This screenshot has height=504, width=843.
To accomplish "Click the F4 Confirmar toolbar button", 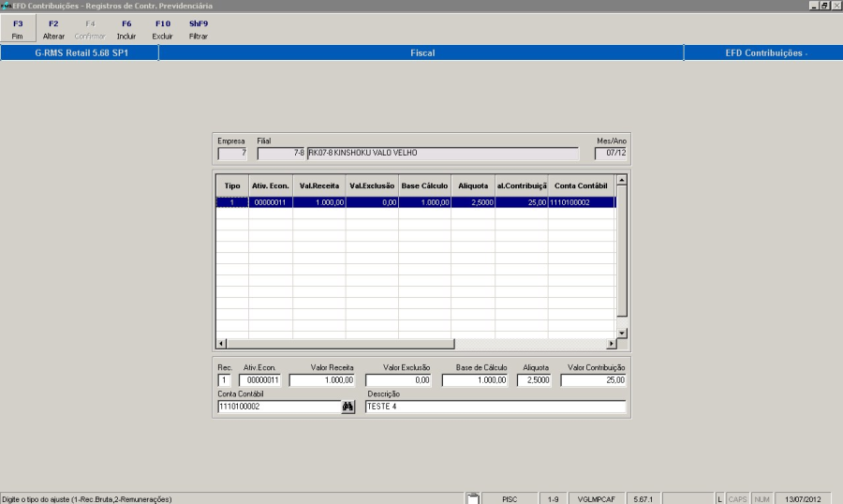I will click(90, 29).
